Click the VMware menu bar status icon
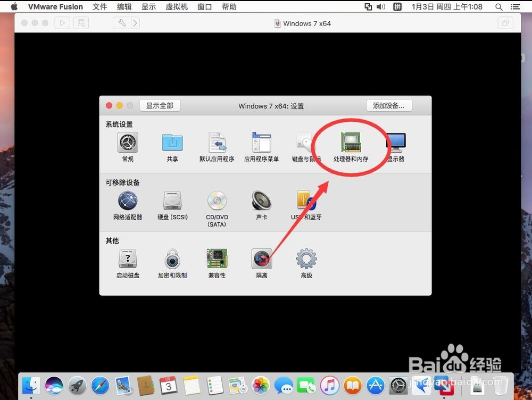The height and width of the screenshot is (400, 532). (368, 7)
